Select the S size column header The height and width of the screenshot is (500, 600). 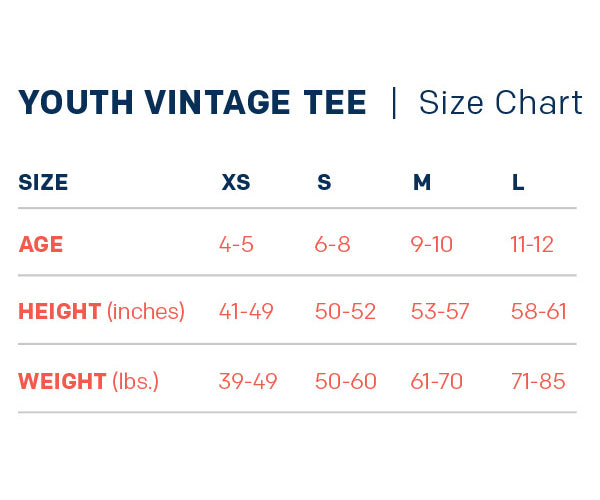tap(324, 183)
